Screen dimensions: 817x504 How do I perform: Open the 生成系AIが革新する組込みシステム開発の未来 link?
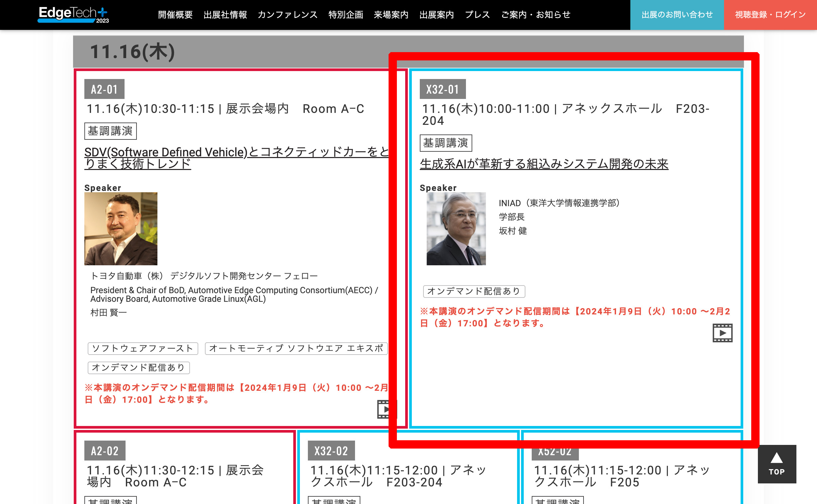pos(544,164)
